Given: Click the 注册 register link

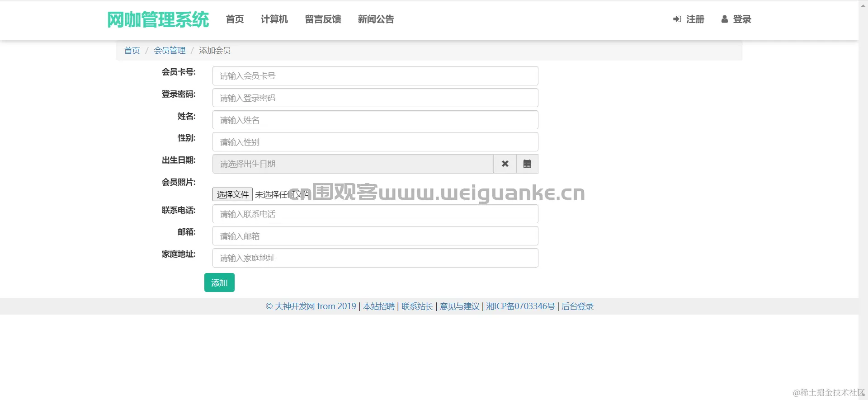Looking at the screenshot, I should point(689,19).
